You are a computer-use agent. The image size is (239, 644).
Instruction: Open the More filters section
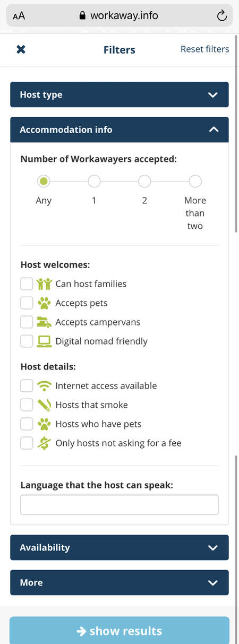click(x=119, y=582)
